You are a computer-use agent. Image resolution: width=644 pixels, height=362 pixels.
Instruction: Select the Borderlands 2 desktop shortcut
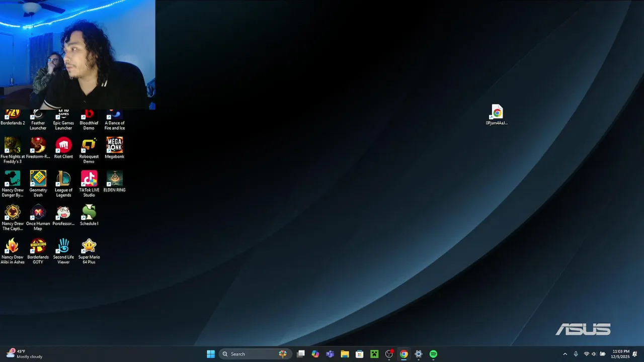(13, 118)
